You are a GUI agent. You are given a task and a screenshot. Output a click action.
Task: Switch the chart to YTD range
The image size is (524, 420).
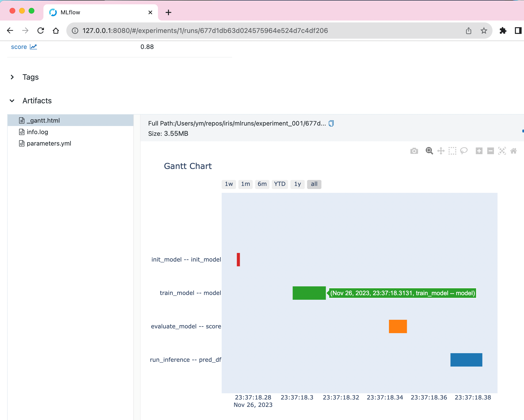point(280,184)
